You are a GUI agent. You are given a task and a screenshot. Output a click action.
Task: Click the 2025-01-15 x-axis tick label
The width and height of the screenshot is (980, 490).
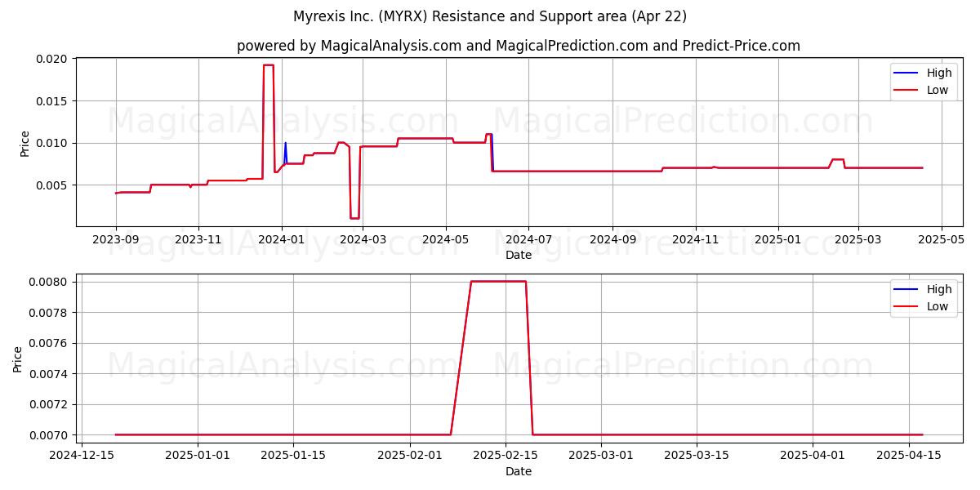292,457
